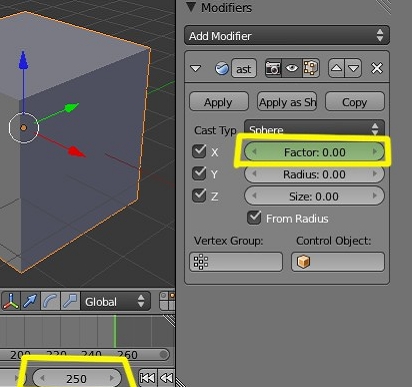Click the Radius value field

click(314, 174)
